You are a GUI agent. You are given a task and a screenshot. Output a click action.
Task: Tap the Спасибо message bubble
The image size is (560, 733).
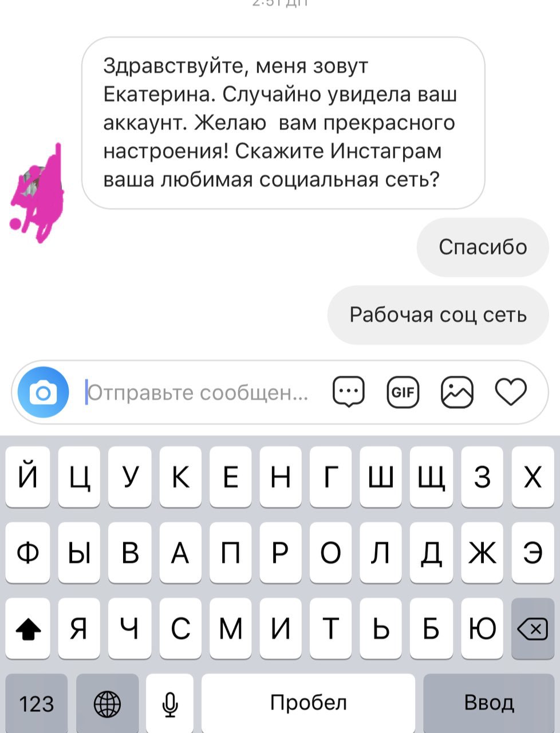(x=483, y=247)
